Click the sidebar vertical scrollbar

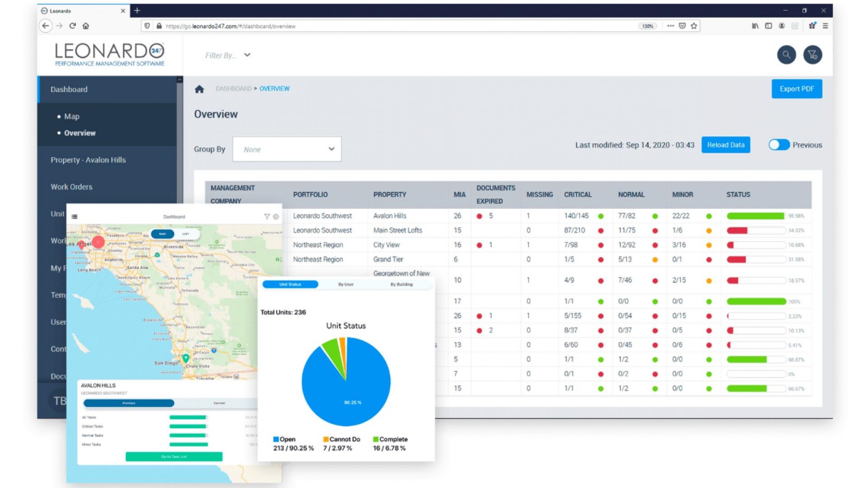[x=180, y=141]
